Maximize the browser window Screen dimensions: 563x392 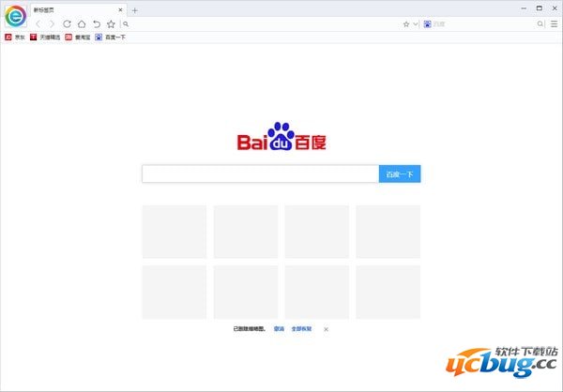point(540,8)
